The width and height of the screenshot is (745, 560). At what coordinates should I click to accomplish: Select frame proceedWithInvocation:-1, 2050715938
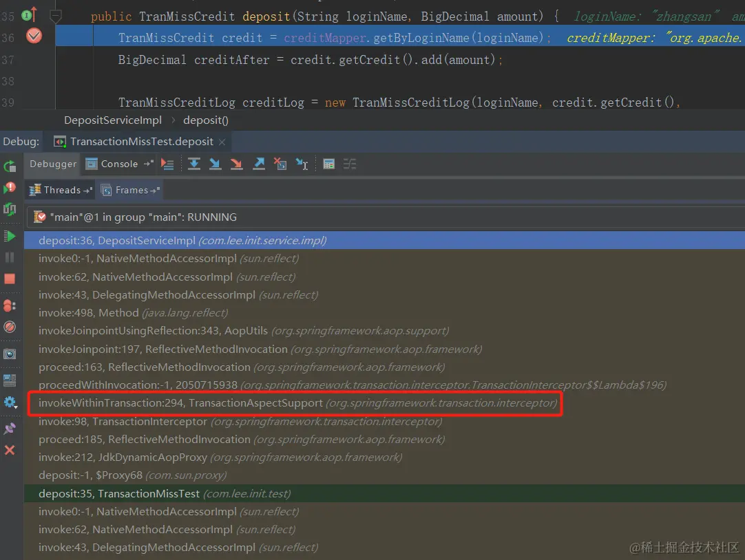point(384,385)
